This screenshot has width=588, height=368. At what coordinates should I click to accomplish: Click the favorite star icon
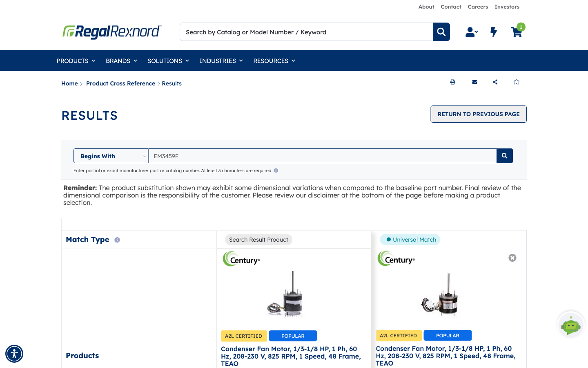517,82
